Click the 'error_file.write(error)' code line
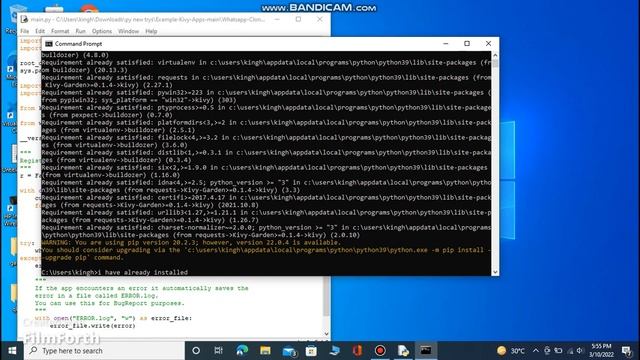The image size is (640, 360). [x=92, y=326]
